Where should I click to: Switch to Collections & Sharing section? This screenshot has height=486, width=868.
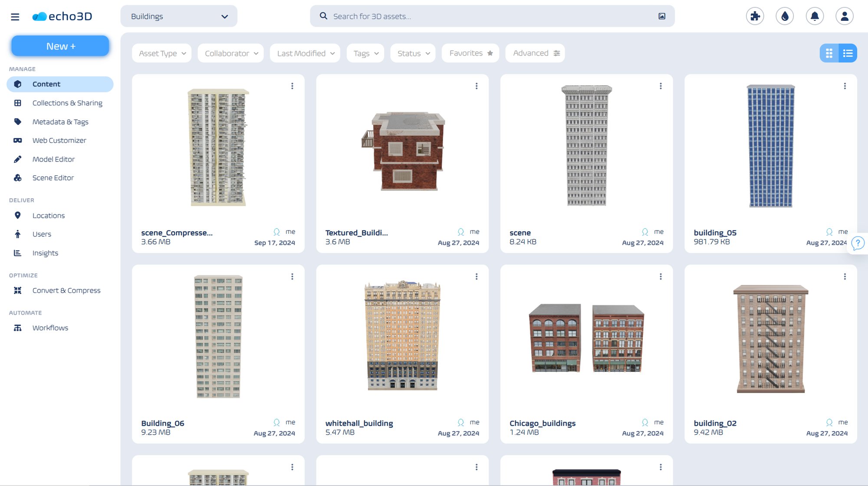(67, 103)
